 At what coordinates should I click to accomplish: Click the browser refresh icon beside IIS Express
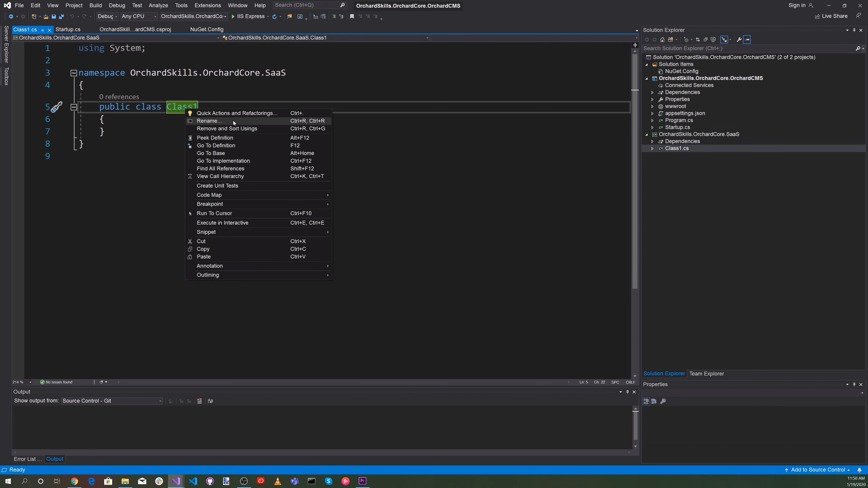tap(274, 16)
